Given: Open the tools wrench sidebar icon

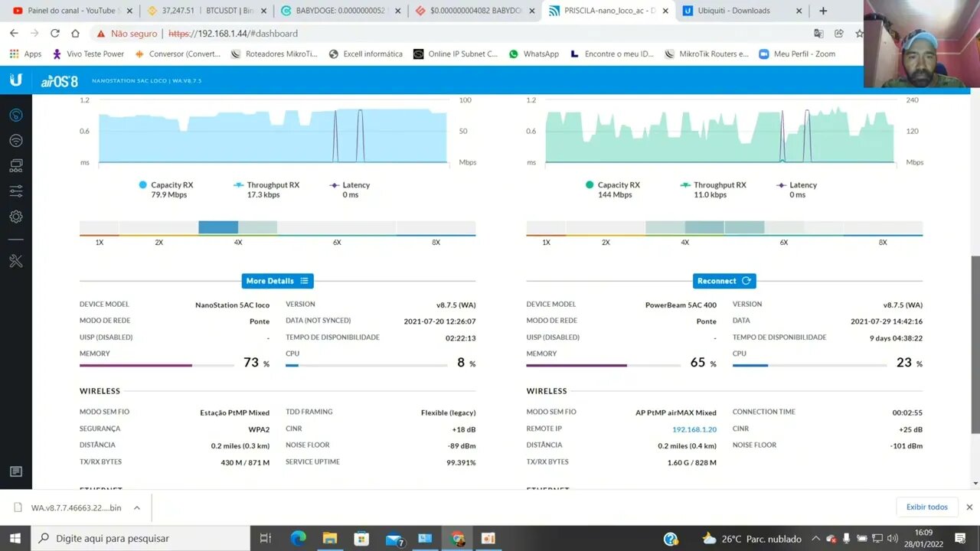Looking at the screenshot, I should [16, 261].
